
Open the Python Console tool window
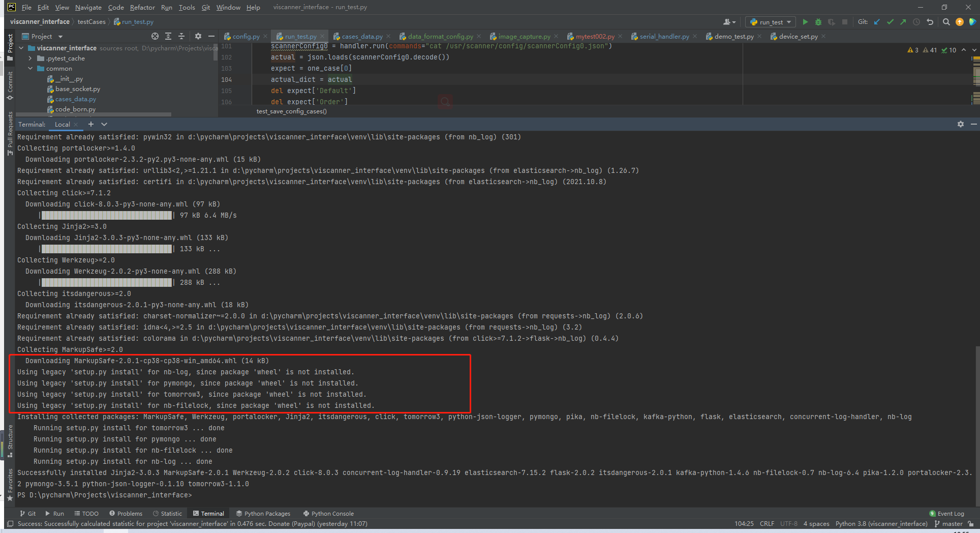coord(328,513)
